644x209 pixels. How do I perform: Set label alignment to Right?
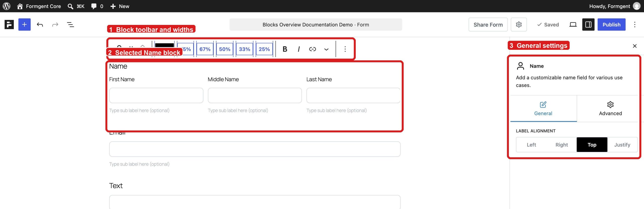coord(561,145)
